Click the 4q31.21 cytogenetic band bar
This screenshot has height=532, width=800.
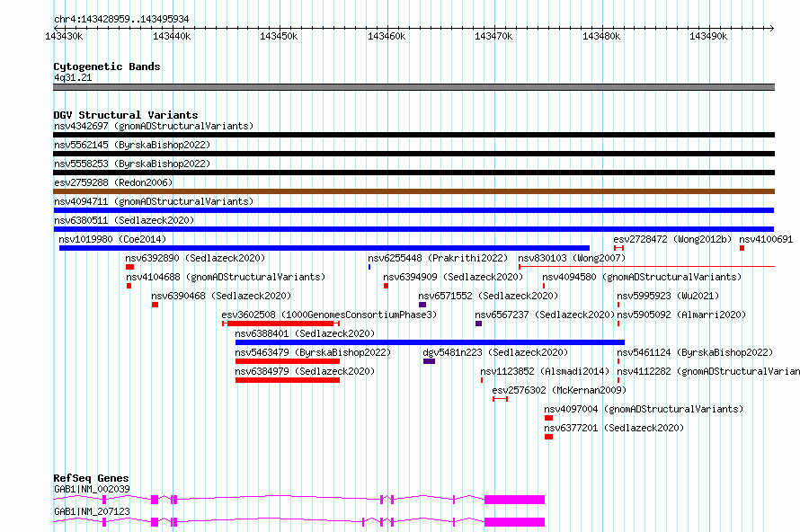tap(413, 87)
